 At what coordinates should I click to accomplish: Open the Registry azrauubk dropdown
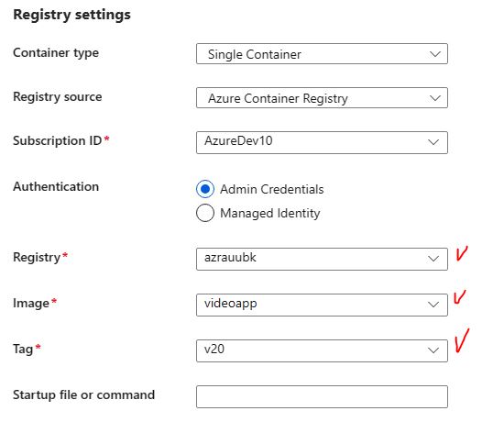pos(322,259)
